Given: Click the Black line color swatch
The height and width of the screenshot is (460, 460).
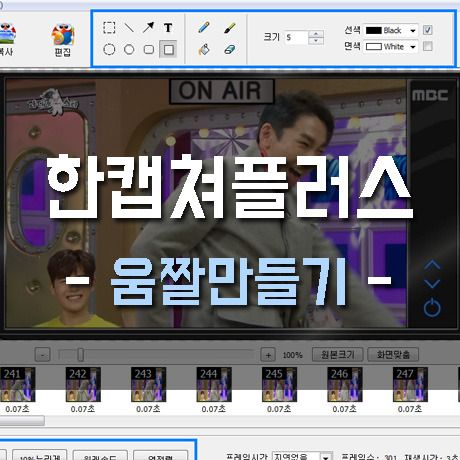Looking at the screenshot, I should click(374, 30).
